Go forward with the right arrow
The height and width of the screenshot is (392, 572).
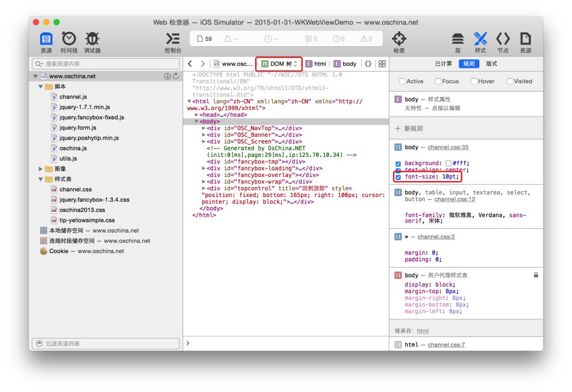click(x=203, y=64)
